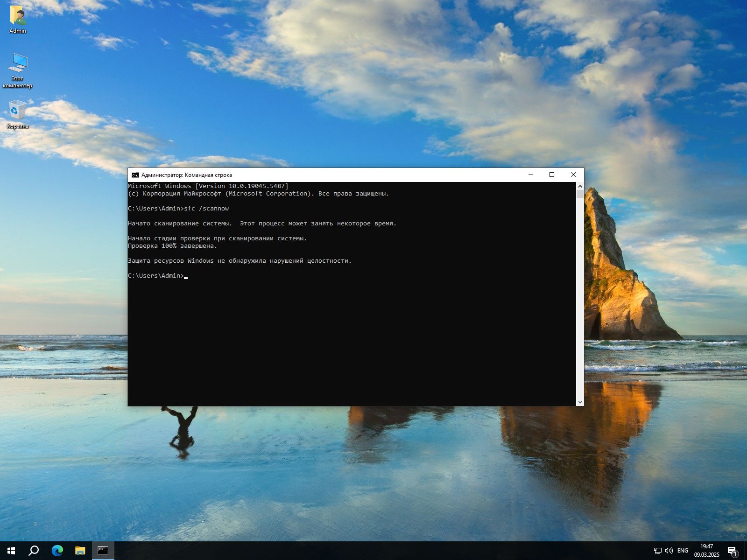Select the Command Prompt taskbar button
Image resolution: width=747 pixels, height=560 pixels.
click(103, 551)
